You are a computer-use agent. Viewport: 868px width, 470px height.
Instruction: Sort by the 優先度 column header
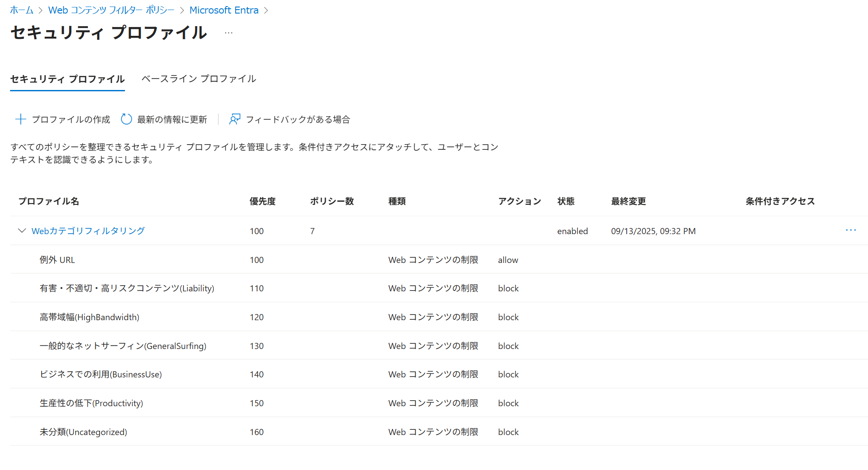click(263, 201)
